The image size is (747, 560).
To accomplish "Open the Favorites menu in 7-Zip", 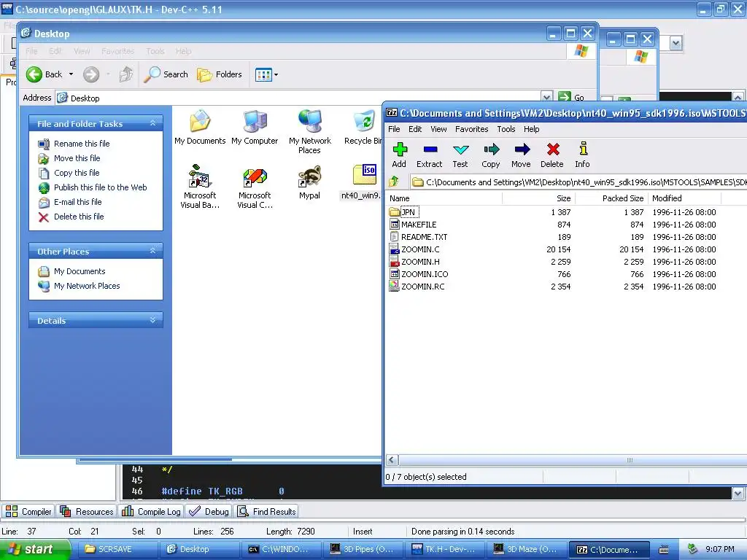I will 472,129.
